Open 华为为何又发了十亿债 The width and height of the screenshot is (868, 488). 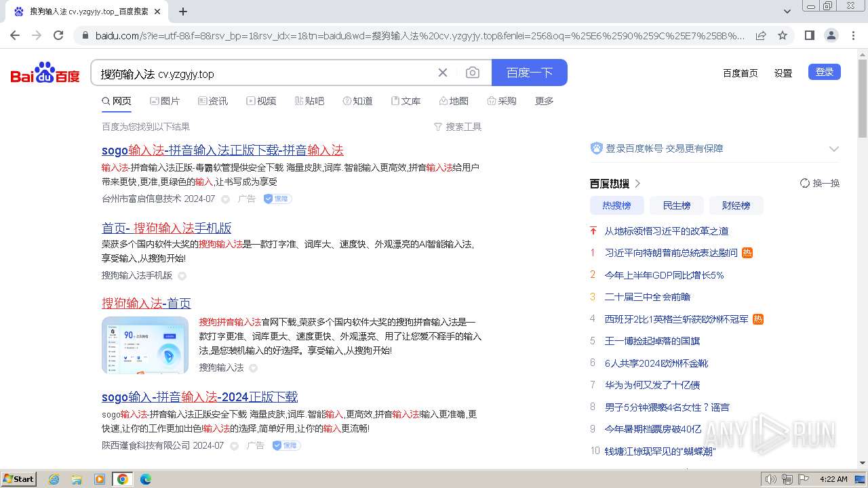point(652,385)
